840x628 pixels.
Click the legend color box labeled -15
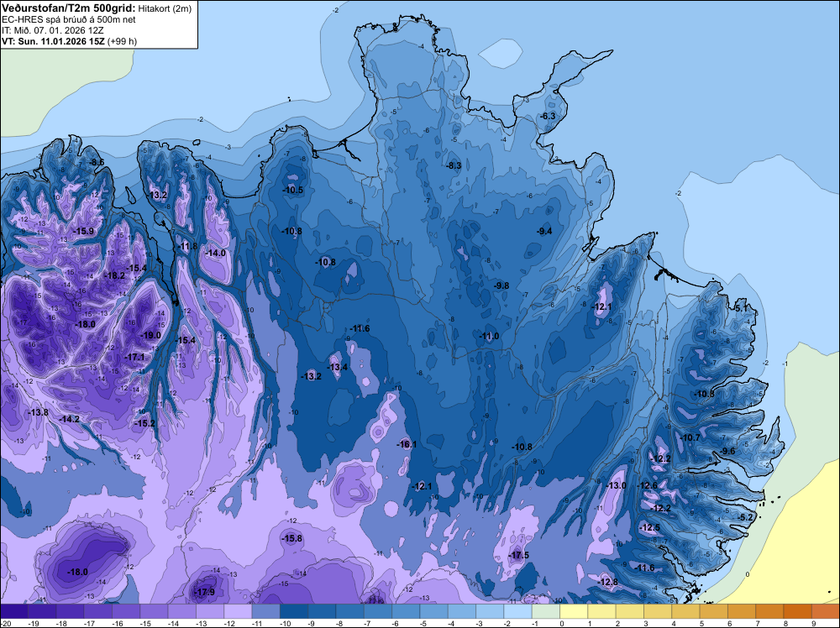tap(154, 611)
